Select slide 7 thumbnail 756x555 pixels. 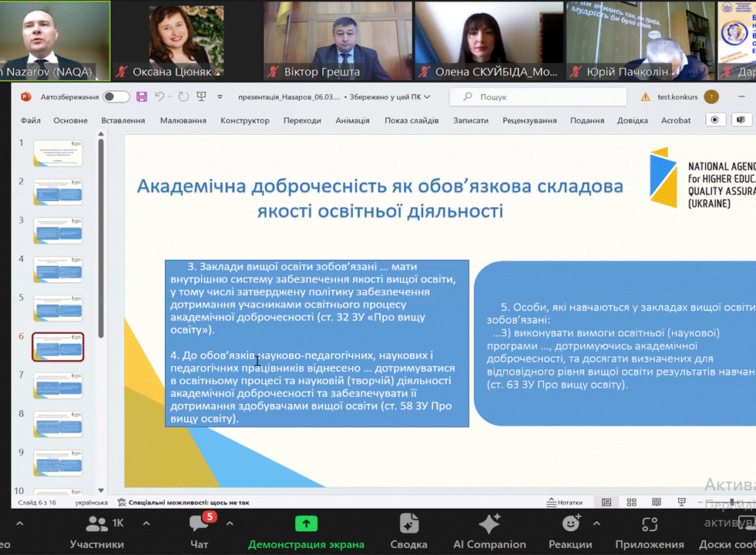point(58,385)
